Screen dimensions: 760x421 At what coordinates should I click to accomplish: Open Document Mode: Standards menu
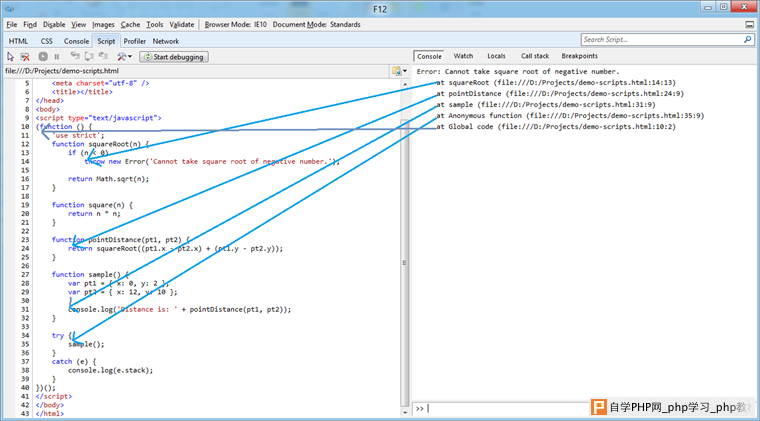click(x=317, y=24)
